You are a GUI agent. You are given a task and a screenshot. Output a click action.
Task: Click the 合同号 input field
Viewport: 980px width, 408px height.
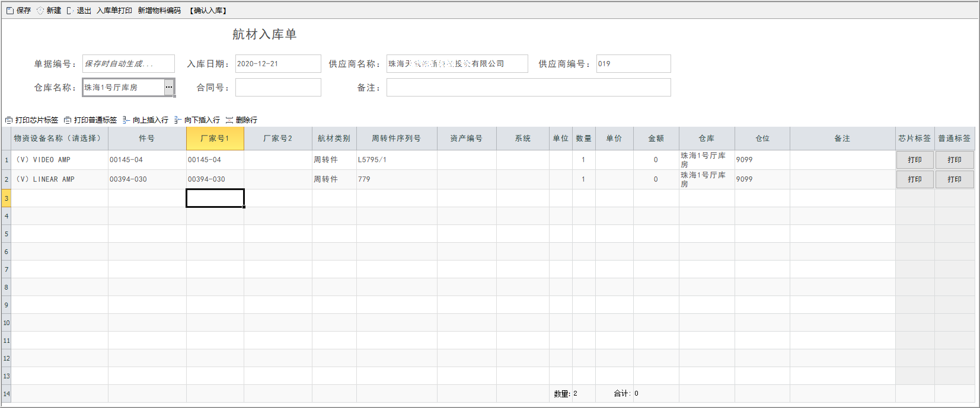click(x=278, y=87)
